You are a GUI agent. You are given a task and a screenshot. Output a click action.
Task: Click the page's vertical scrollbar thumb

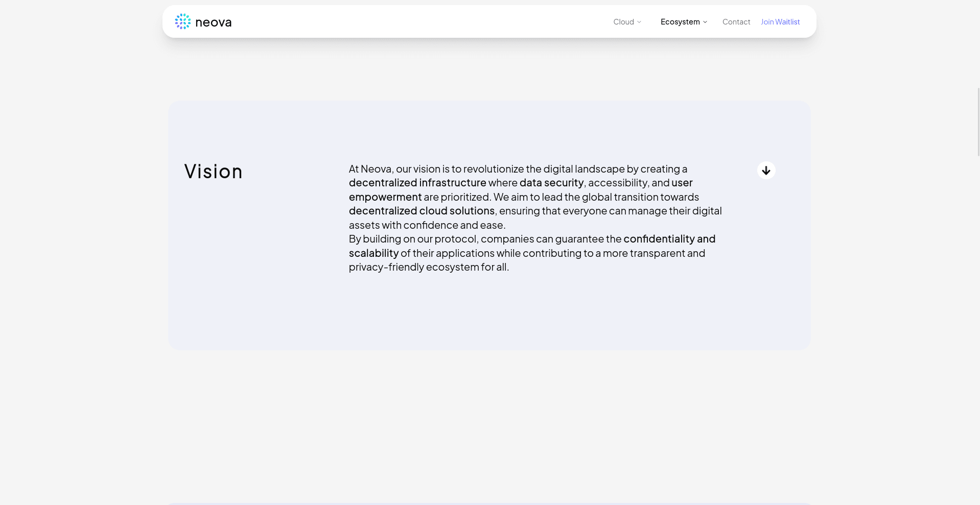[x=978, y=122]
